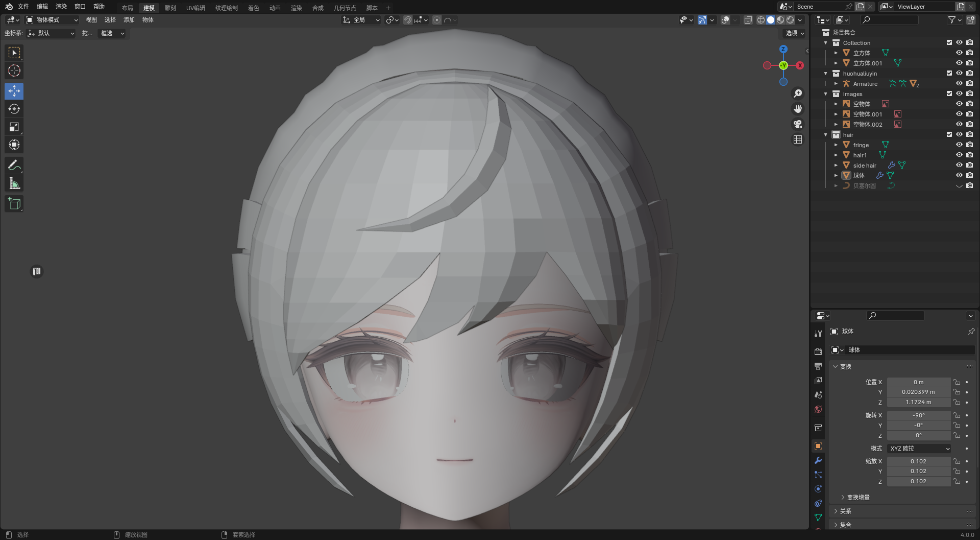
Task: Toggle visibility of the Armature object
Action: click(959, 84)
